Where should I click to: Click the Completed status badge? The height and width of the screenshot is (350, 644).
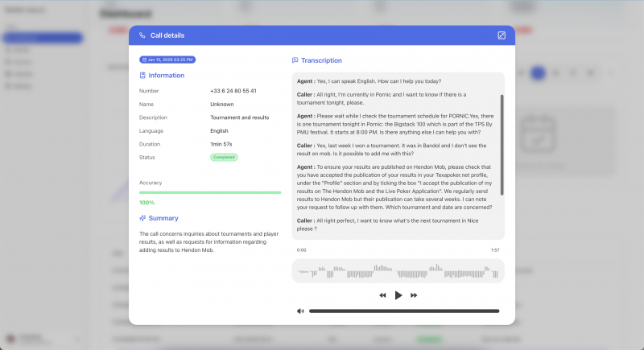tap(224, 157)
